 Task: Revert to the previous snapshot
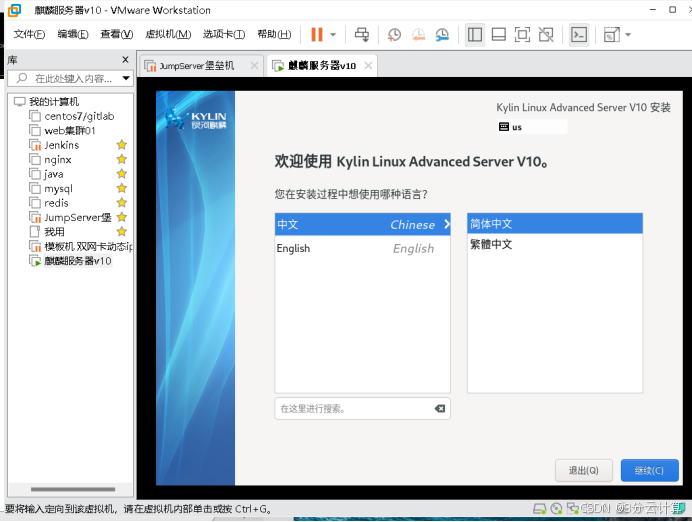tap(418, 34)
